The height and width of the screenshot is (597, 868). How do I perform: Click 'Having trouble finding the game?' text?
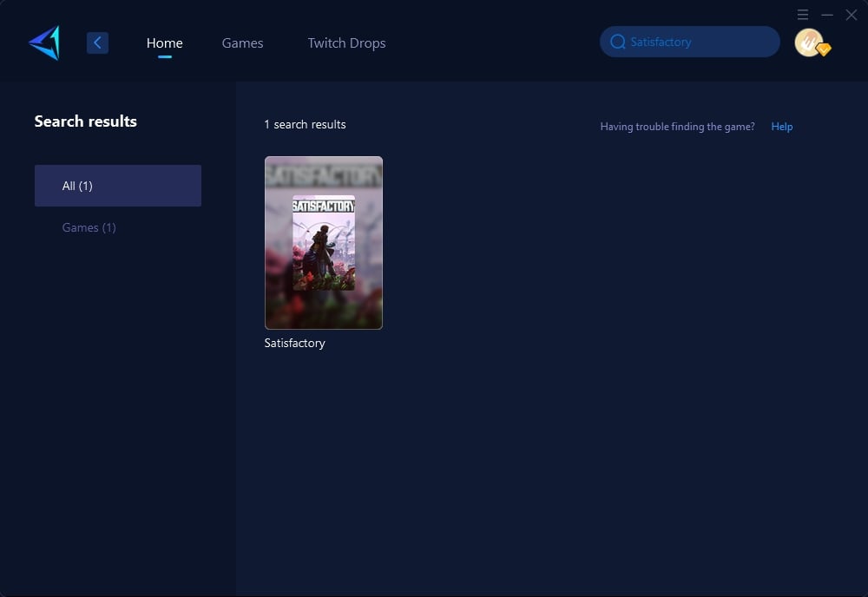(x=678, y=127)
